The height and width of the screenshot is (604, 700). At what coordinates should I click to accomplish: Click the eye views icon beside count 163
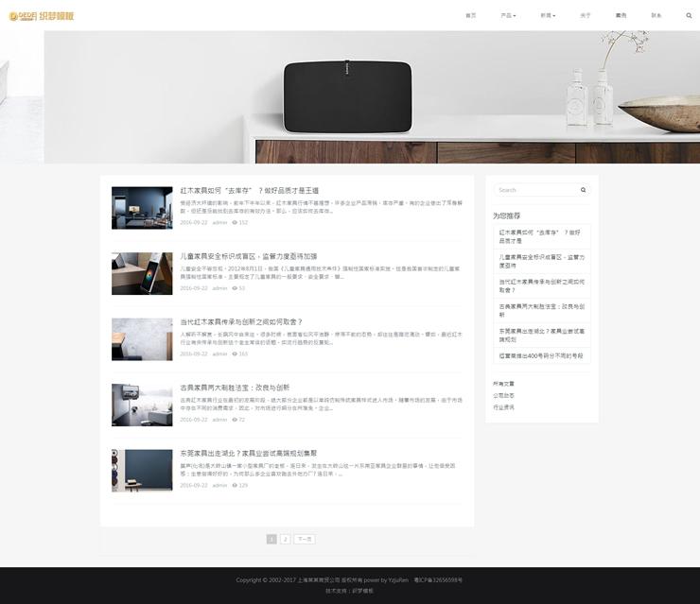click(235, 354)
